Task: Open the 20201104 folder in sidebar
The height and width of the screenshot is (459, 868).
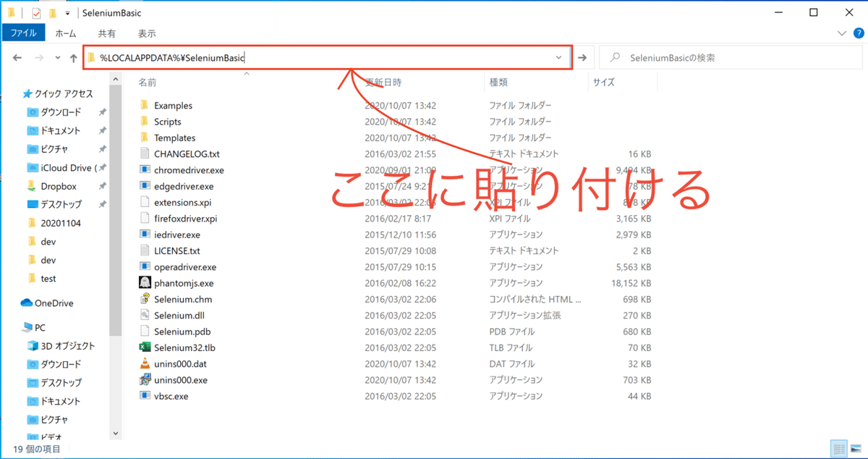Action: 61,223
